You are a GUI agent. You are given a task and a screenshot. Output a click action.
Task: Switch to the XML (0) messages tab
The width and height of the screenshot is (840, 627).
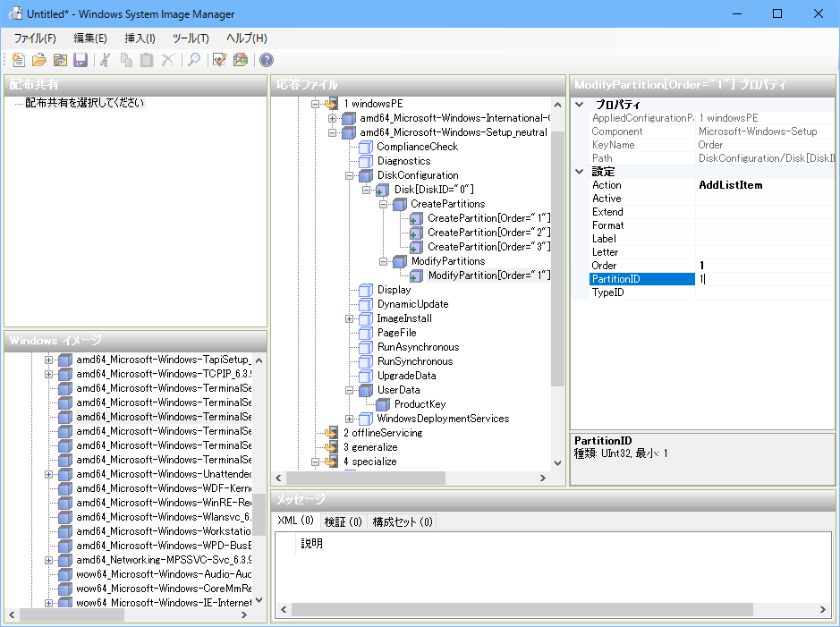point(296,521)
